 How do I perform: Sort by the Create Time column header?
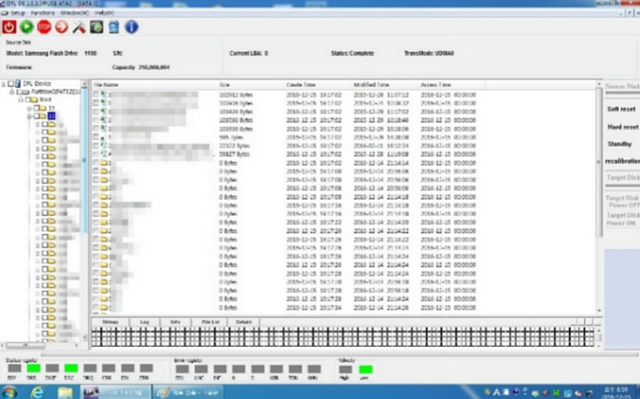click(318, 85)
